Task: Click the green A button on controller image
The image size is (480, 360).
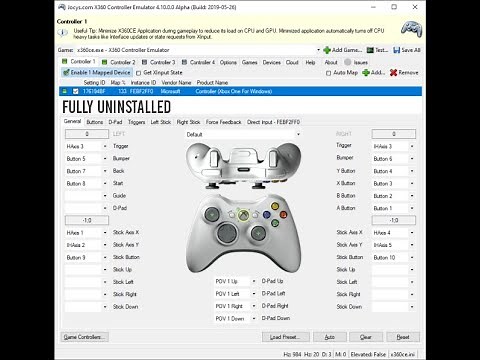Action: [x=275, y=223]
